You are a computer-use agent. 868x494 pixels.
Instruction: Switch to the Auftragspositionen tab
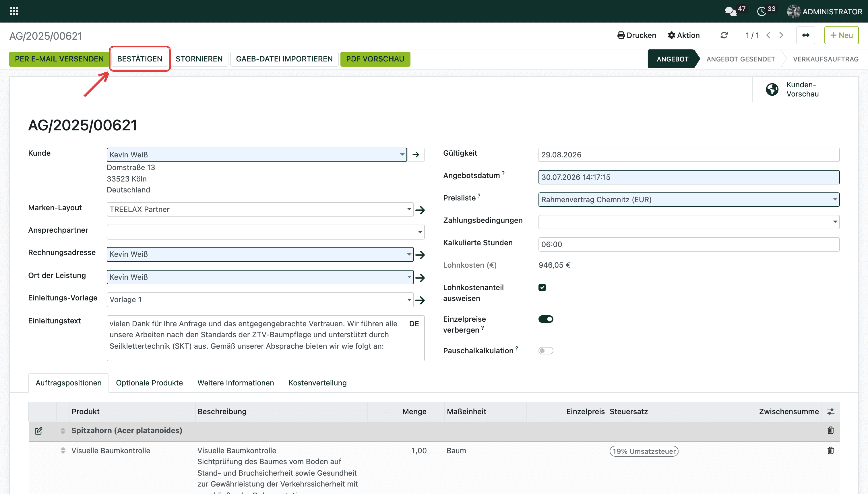pos(69,383)
